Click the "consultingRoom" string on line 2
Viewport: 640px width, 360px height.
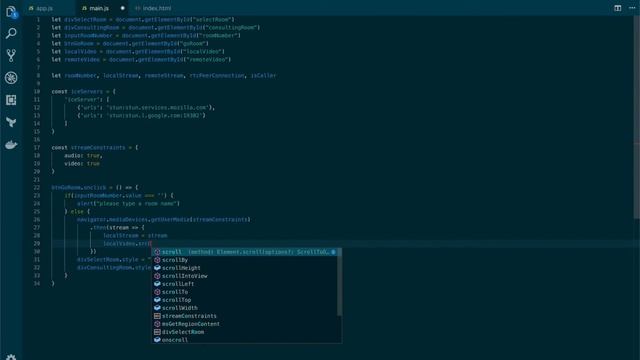[x=234, y=28]
